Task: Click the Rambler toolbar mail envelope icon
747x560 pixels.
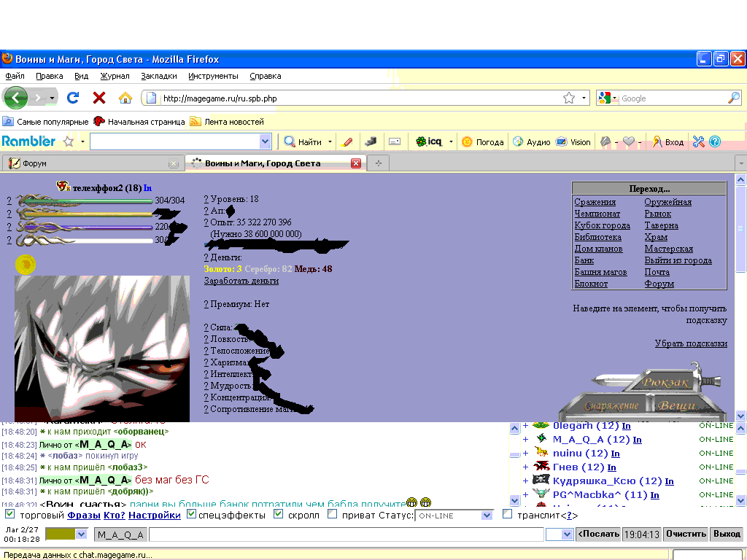Action: [x=395, y=142]
